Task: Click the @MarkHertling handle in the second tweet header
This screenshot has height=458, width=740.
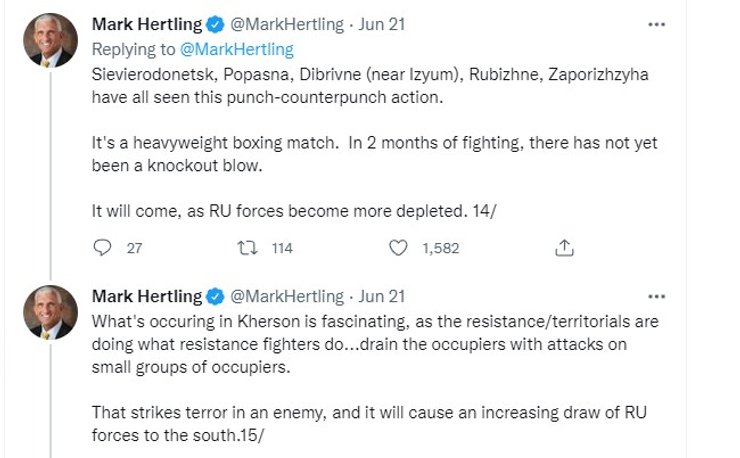Action: click(286, 296)
